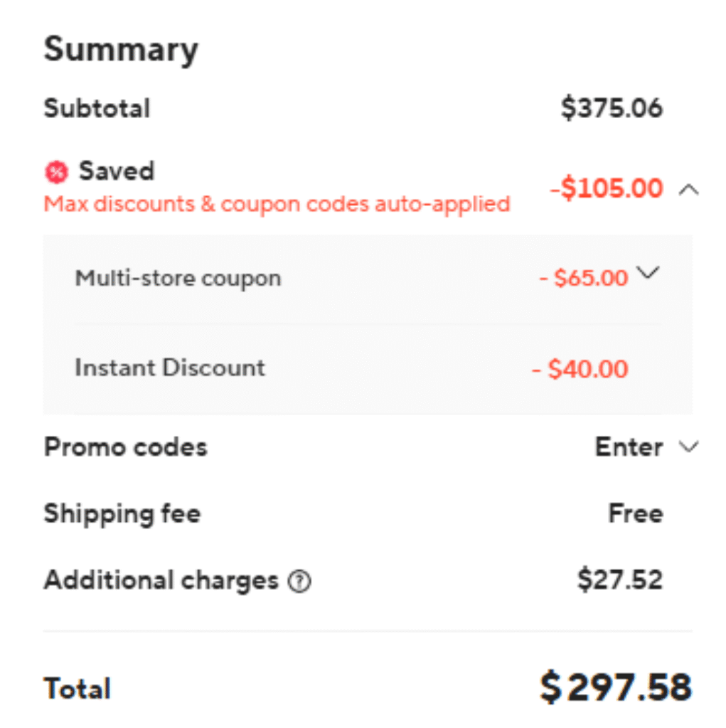Click the $297.58 total amount

pos(615,687)
